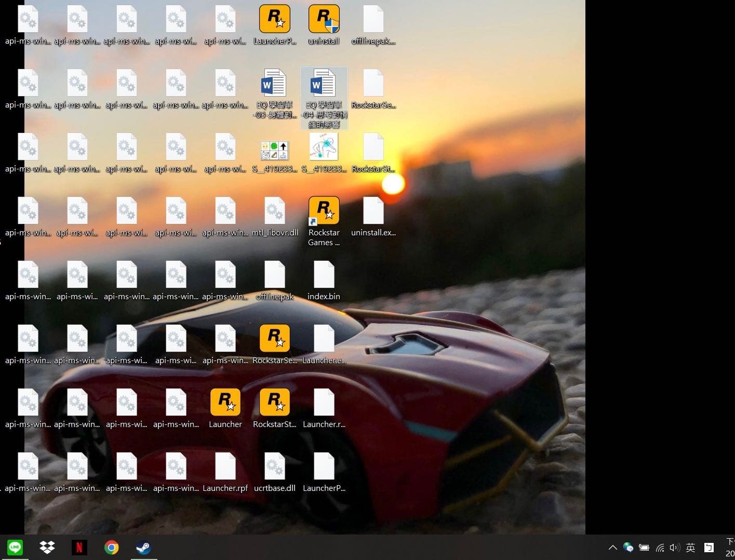This screenshot has height=560, width=735.
Task: Click the highlighted EQ 04 Word document
Action: click(324, 83)
